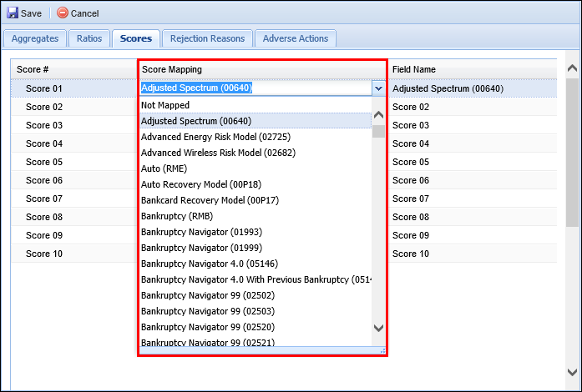Click Field Name cell Score 06
This screenshot has width=582, height=392.
(x=472, y=180)
